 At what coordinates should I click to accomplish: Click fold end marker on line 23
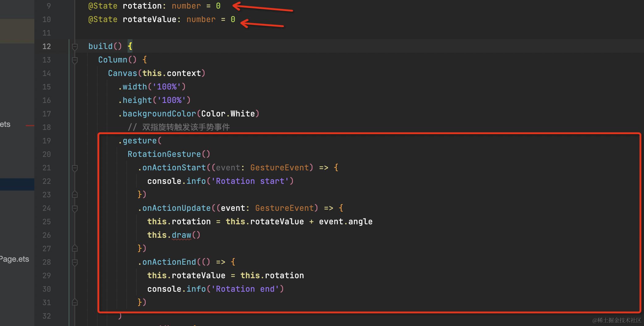click(75, 195)
